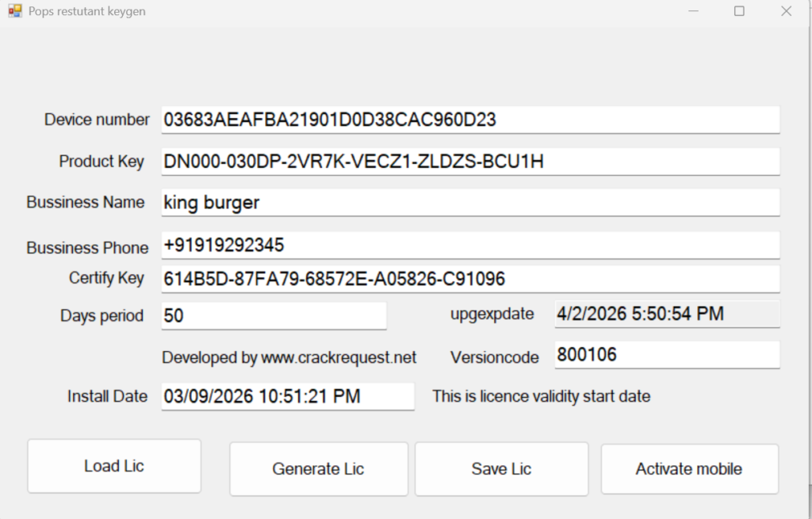Viewport: 812px width, 519px height.
Task: Click into the Product Key field
Action: (x=470, y=162)
